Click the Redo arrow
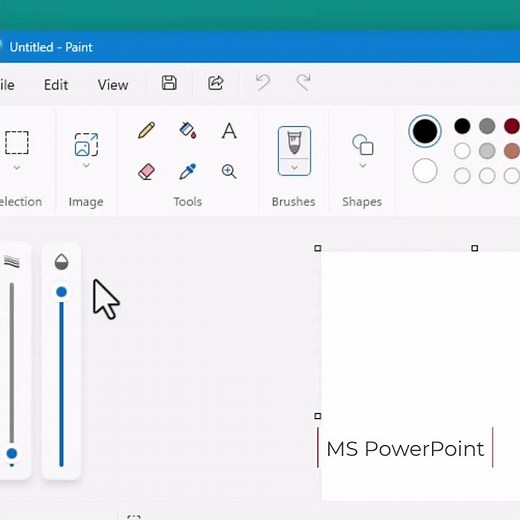Image resolution: width=520 pixels, height=520 pixels. pos(303,83)
